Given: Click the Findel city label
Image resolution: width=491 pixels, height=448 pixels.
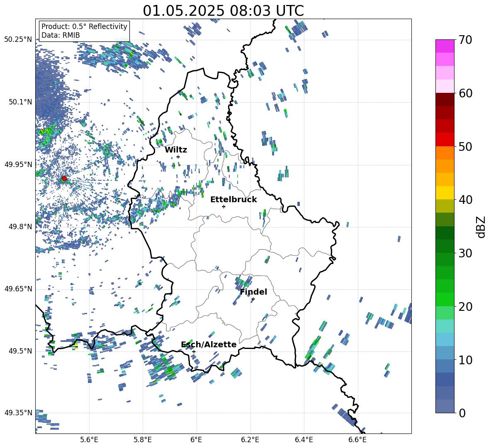Looking at the screenshot, I should coord(253,292).
